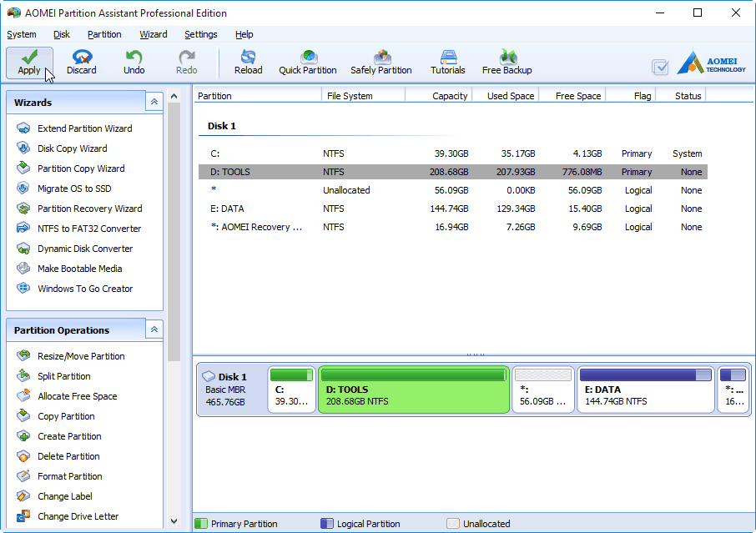Collapse the Wizards panel

click(154, 102)
